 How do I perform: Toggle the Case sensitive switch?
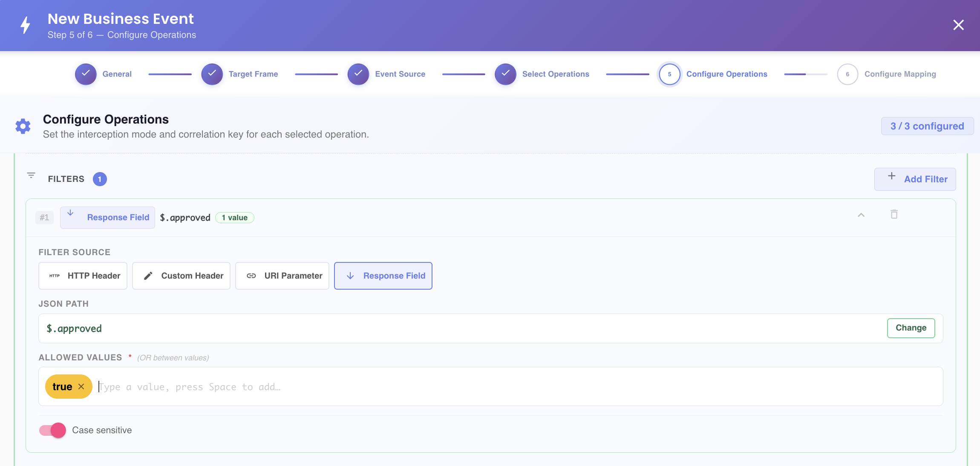(x=52, y=430)
